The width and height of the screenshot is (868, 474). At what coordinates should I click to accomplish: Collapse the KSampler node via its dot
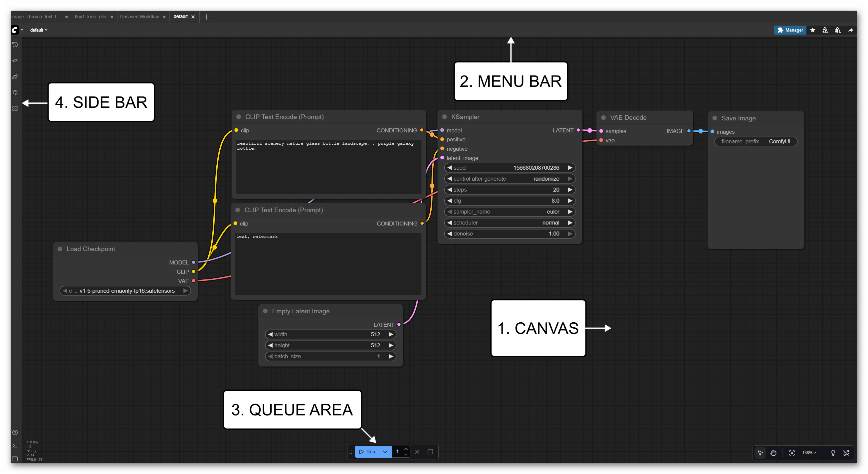[x=444, y=117]
